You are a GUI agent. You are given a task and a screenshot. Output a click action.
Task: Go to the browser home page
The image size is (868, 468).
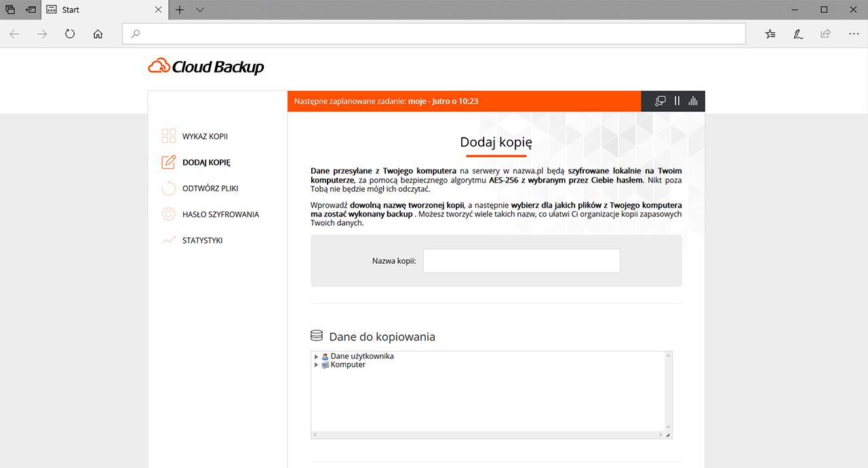click(x=98, y=34)
